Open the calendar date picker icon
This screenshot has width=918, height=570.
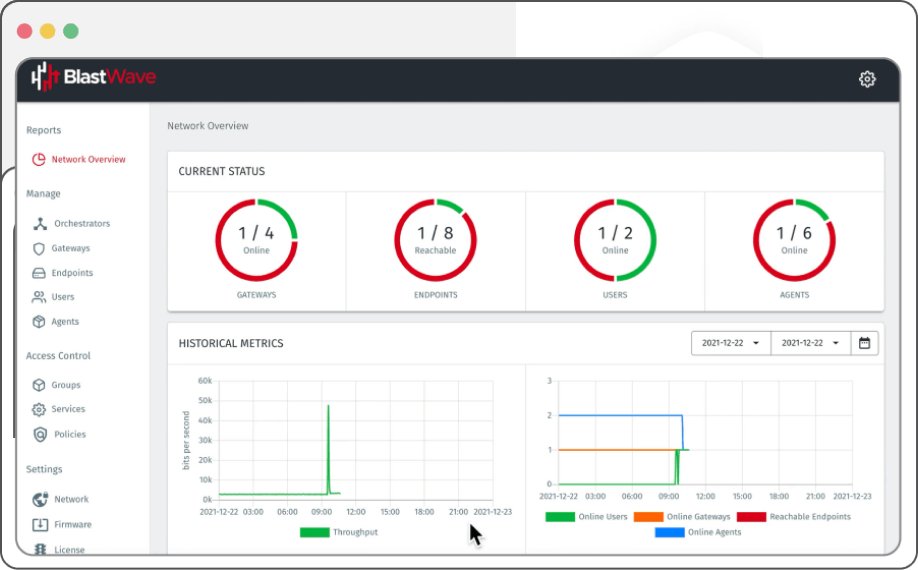click(864, 343)
